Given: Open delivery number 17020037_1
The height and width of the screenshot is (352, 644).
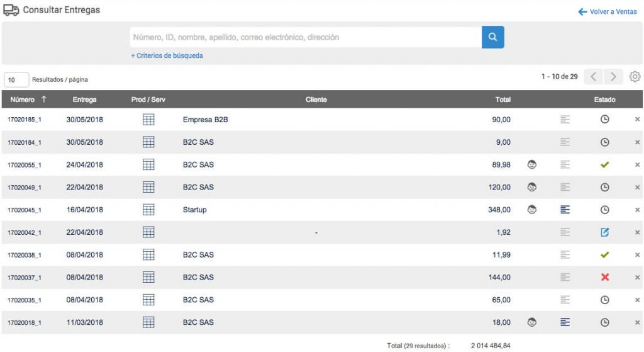Looking at the screenshot, I should point(25,278).
